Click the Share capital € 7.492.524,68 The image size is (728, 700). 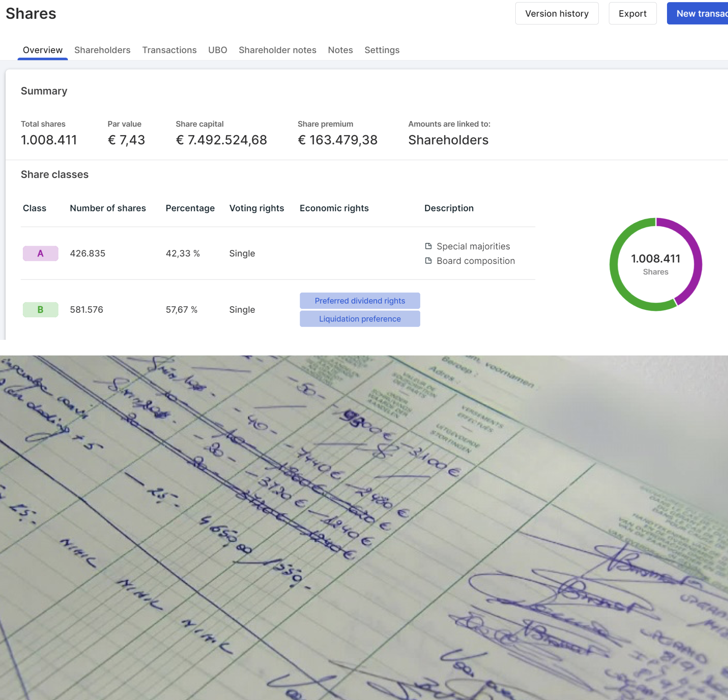pos(221,140)
